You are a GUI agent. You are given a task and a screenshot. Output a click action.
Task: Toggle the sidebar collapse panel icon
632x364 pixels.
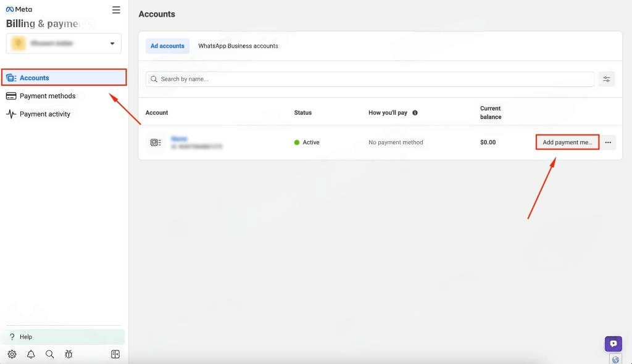[115, 354]
